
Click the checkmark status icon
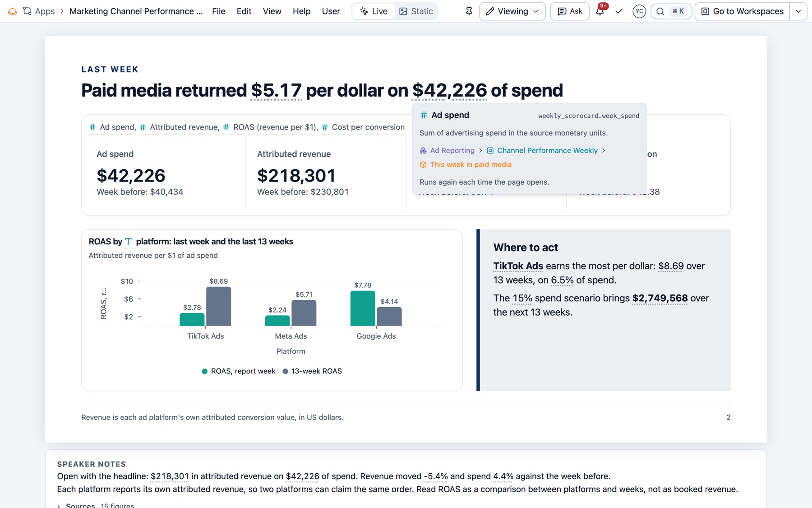(x=619, y=11)
